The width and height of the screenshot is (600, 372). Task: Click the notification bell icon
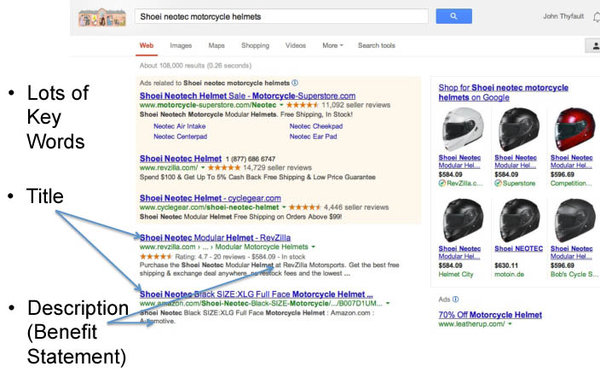click(597, 17)
